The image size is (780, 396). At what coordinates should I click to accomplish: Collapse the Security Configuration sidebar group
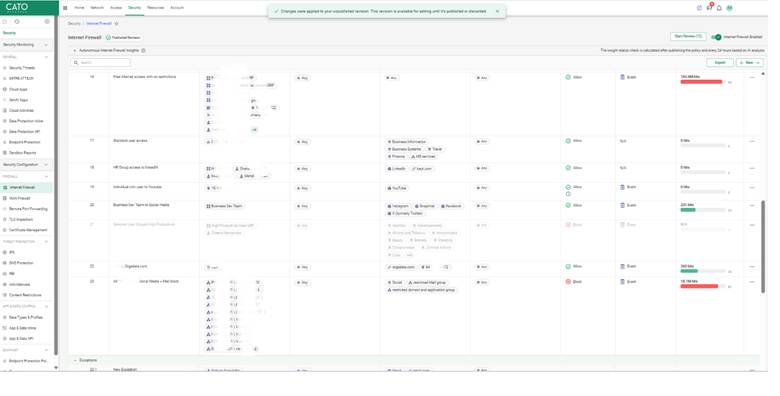(46, 165)
